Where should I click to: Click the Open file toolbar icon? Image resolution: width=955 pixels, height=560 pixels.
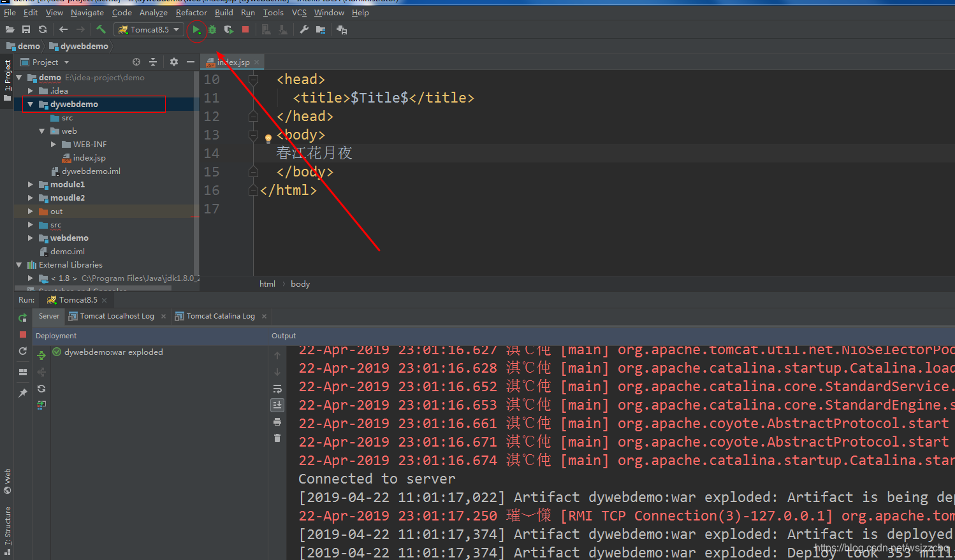(10, 29)
